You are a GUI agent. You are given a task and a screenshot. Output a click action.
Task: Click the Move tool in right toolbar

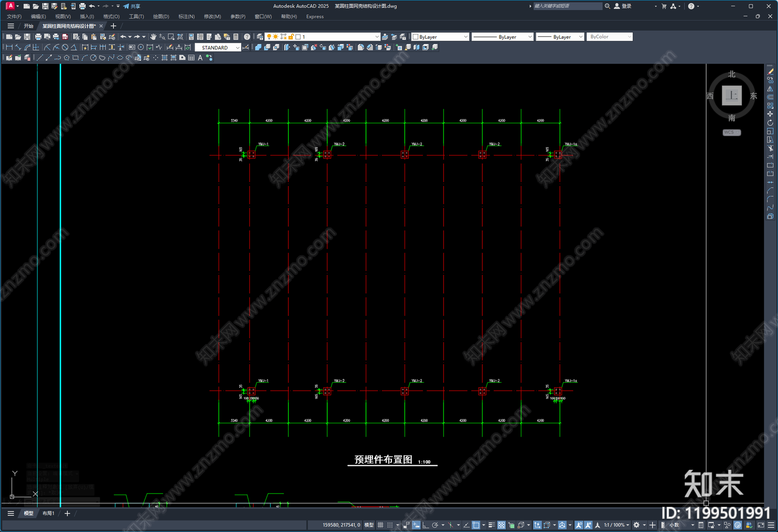tap(770, 114)
